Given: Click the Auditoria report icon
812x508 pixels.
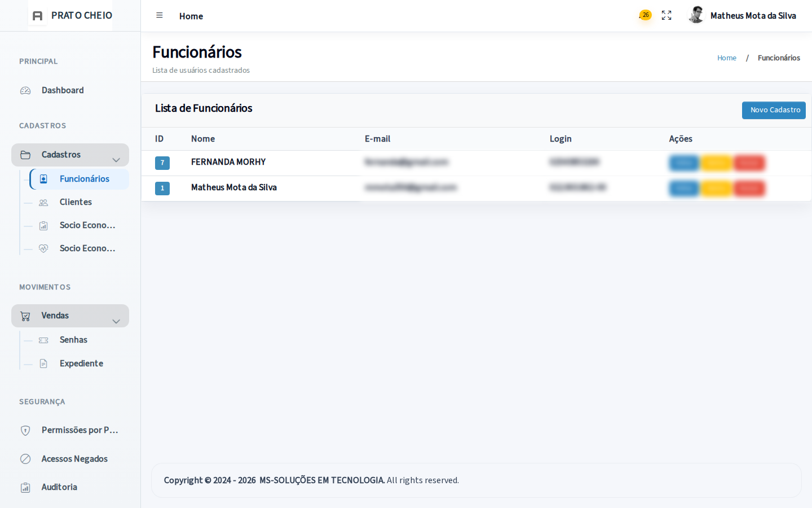Looking at the screenshot, I should coord(25,488).
